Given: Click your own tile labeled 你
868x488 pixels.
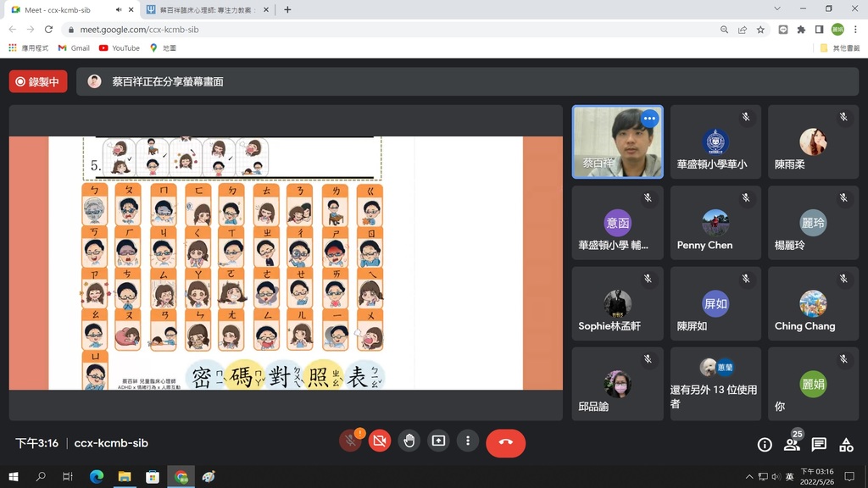Looking at the screenshot, I should coord(813,384).
